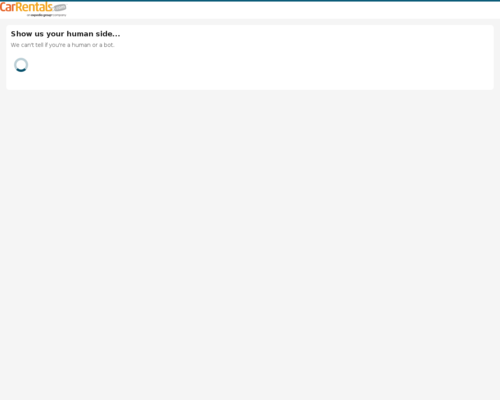Click the word 'bot.' in subtext
The width and height of the screenshot is (500, 400).
click(109, 45)
